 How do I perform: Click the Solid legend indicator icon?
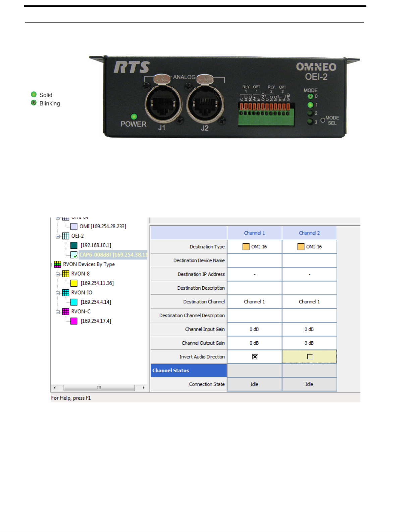point(34,95)
